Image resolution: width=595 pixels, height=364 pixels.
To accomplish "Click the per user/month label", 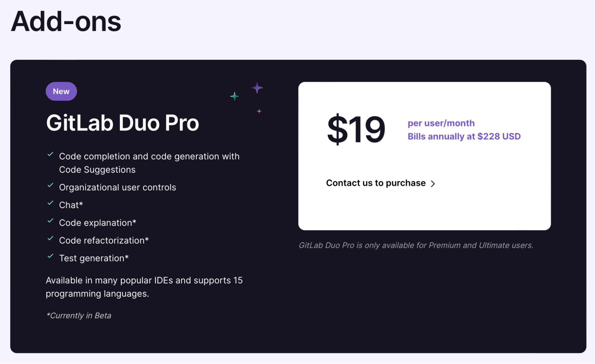I will (441, 123).
